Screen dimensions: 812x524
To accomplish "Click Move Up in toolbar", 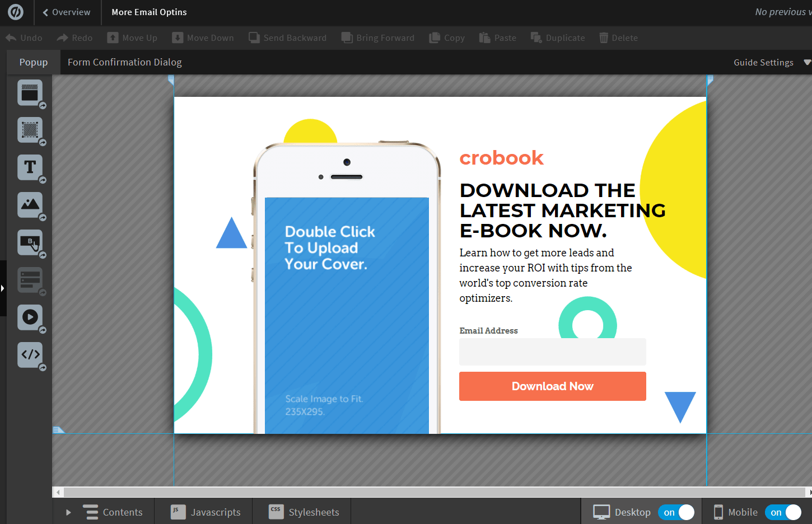I will point(132,38).
